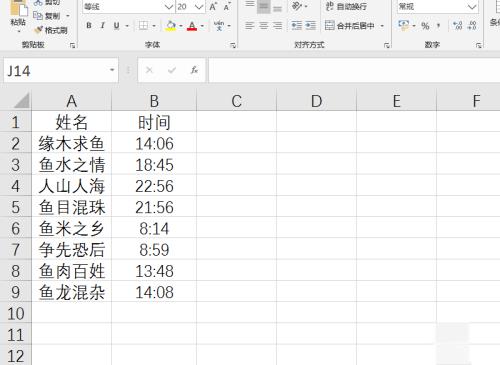The width and height of the screenshot is (500, 365).
Task: Open the font name dropdown
Action: click(x=169, y=7)
